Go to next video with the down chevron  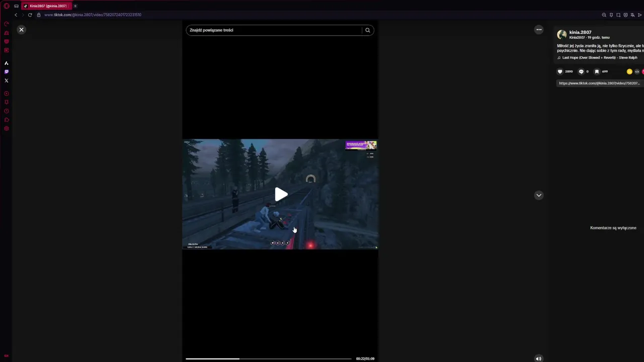[539, 195]
